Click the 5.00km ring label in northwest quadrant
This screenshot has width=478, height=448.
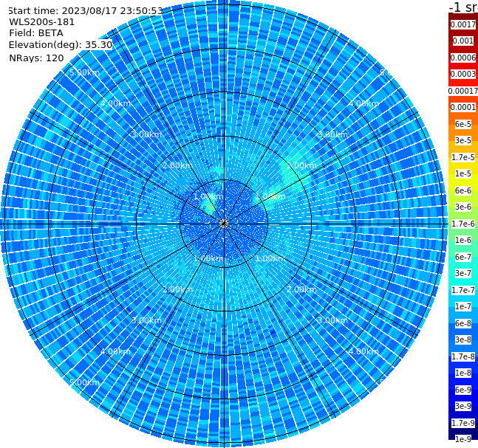(84, 72)
